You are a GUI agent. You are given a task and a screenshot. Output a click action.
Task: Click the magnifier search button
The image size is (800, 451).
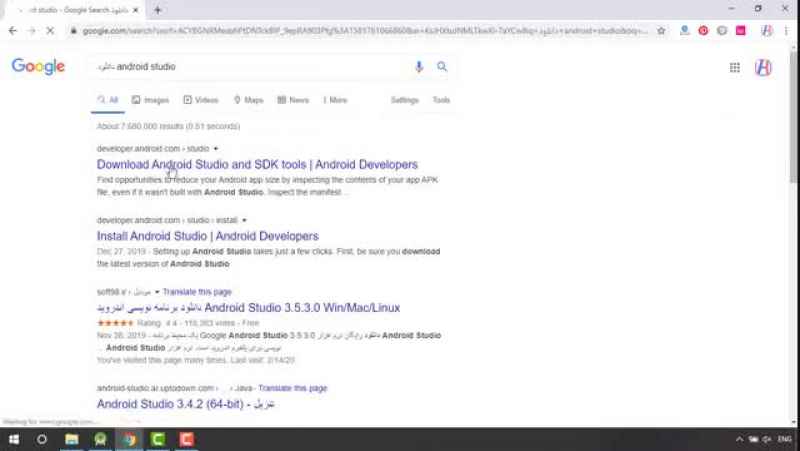pyautogui.click(x=442, y=66)
